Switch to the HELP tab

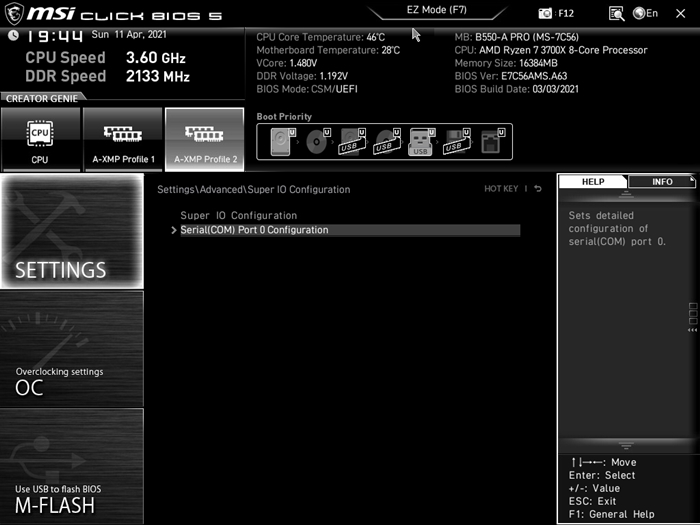(592, 182)
